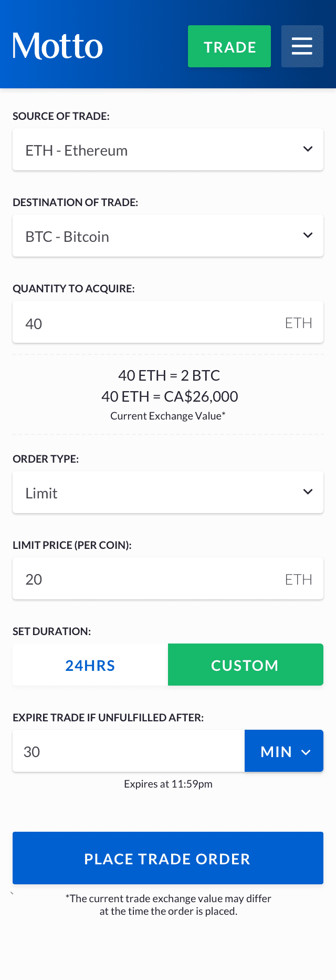Click the ETH unit in quantity field
The height and width of the screenshot is (980, 336).
click(x=298, y=323)
